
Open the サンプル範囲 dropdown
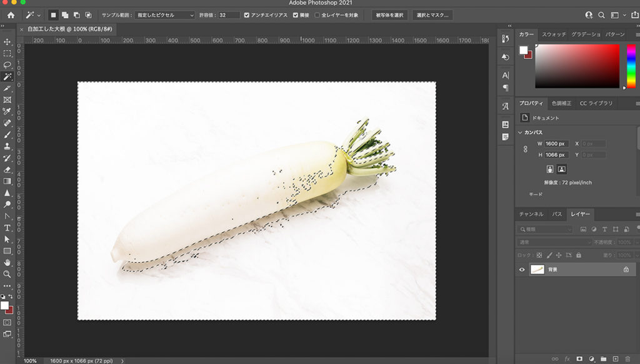[x=164, y=15]
